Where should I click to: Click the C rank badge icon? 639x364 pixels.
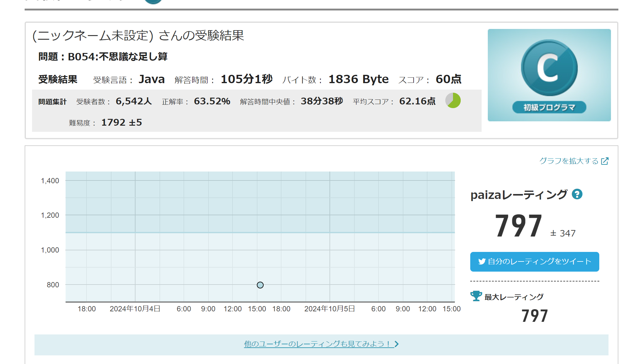point(549,68)
